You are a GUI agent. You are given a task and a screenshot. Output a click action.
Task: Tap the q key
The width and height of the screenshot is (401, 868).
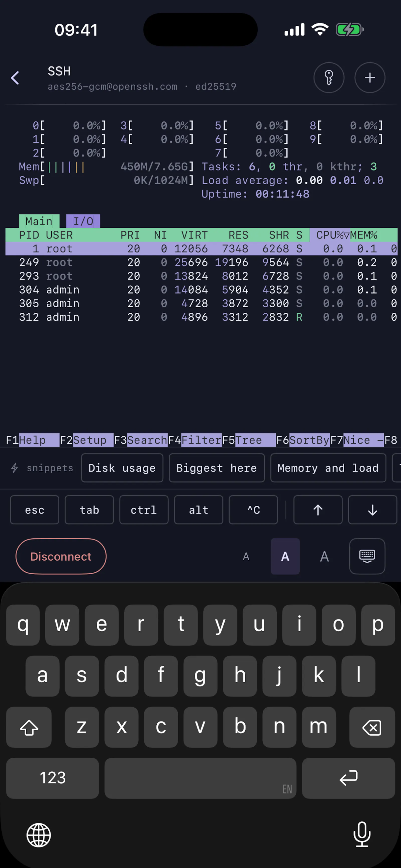pyautogui.click(x=23, y=625)
